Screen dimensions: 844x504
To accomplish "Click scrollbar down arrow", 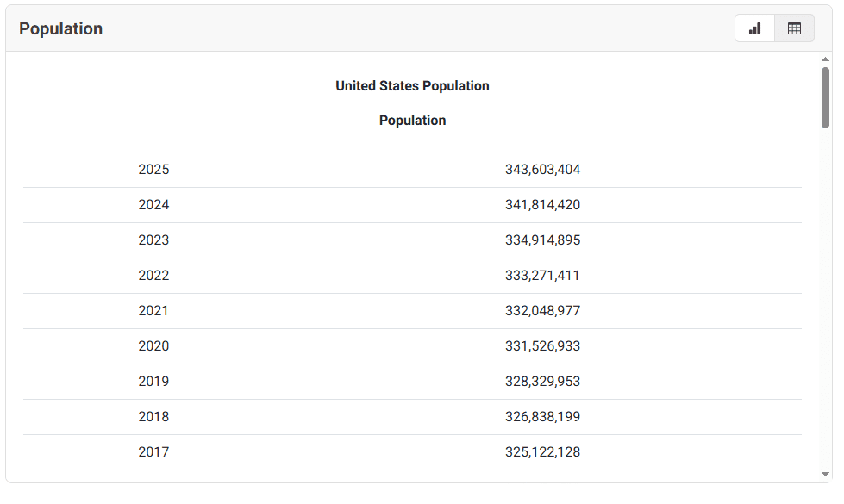I will click(x=825, y=475).
